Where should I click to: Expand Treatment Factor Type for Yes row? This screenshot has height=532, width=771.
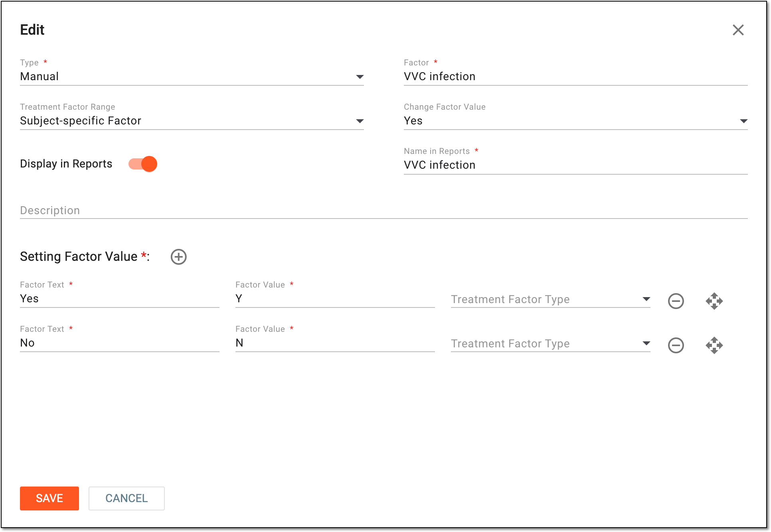pyautogui.click(x=550, y=299)
